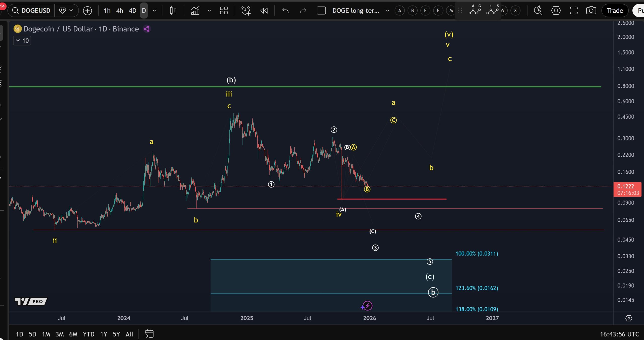Image resolution: width=644 pixels, height=340 pixels.
Task: Click the TradingView PRO logo
Action: [x=31, y=301]
